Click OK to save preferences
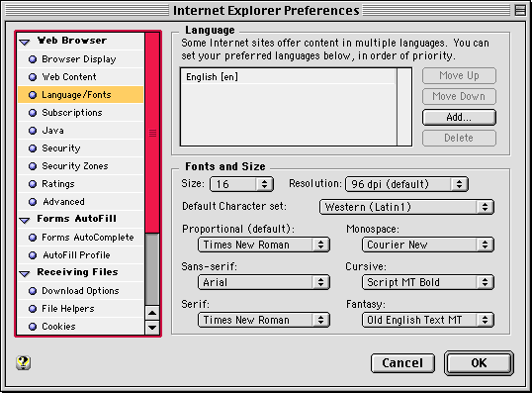The image size is (532, 393). [479, 363]
